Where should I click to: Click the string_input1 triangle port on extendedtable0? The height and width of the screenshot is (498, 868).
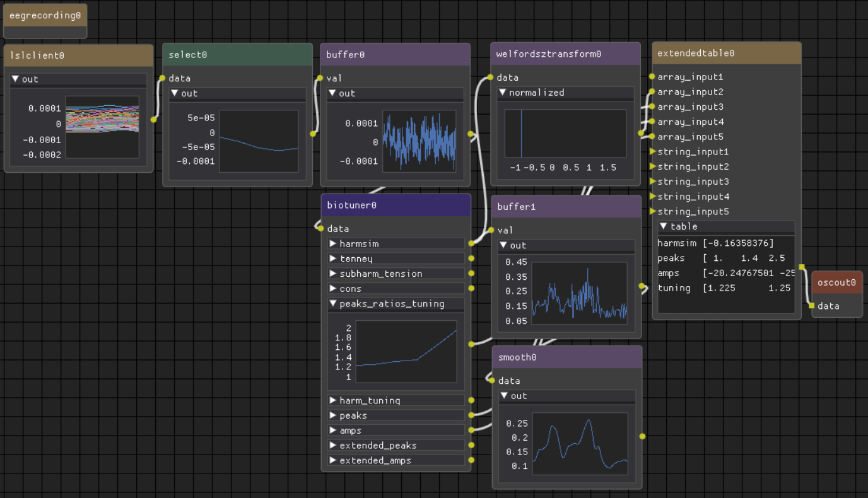coord(652,152)
